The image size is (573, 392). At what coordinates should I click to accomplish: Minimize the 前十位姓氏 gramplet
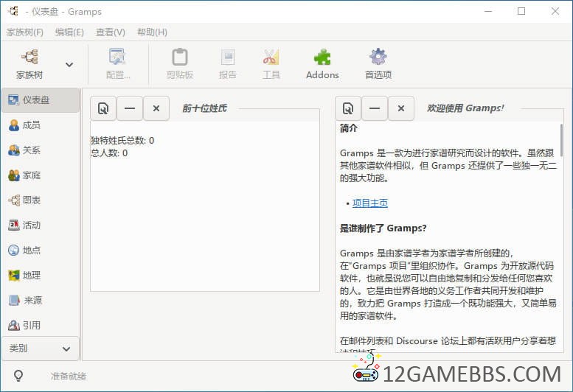tap(130, 108)
